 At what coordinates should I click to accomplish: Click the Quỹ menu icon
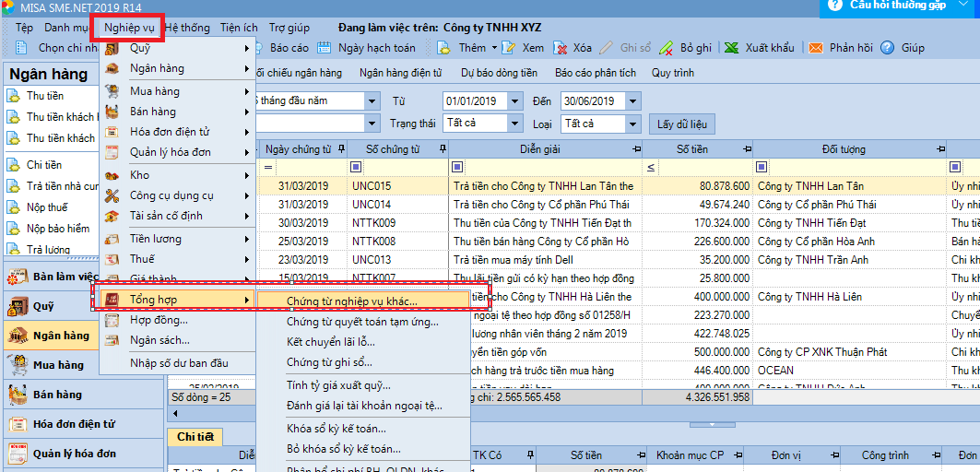pos(112,48)
